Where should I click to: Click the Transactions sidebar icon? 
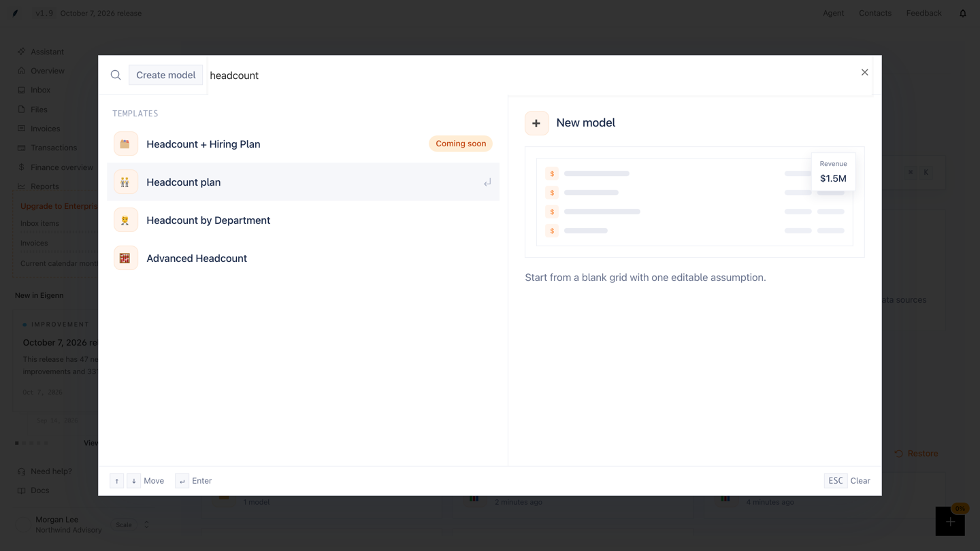pos(22,148)
